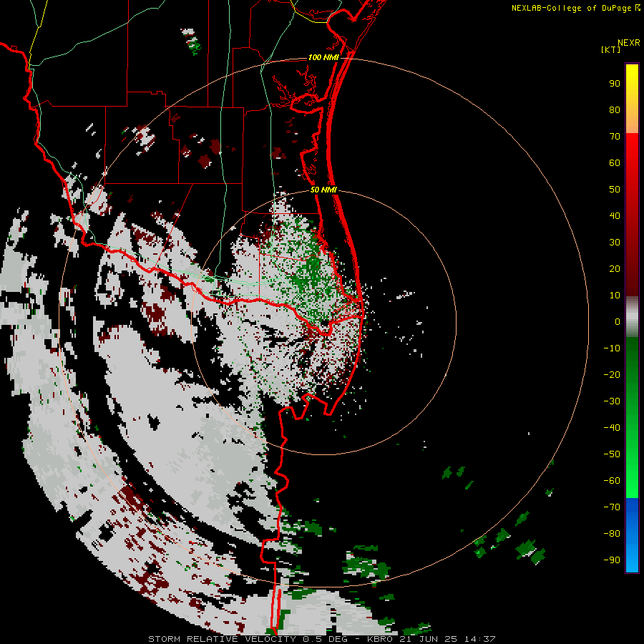644x644 pixels.
Task: Click the -70 value on the velocity scale
Action: pos(612,507)
